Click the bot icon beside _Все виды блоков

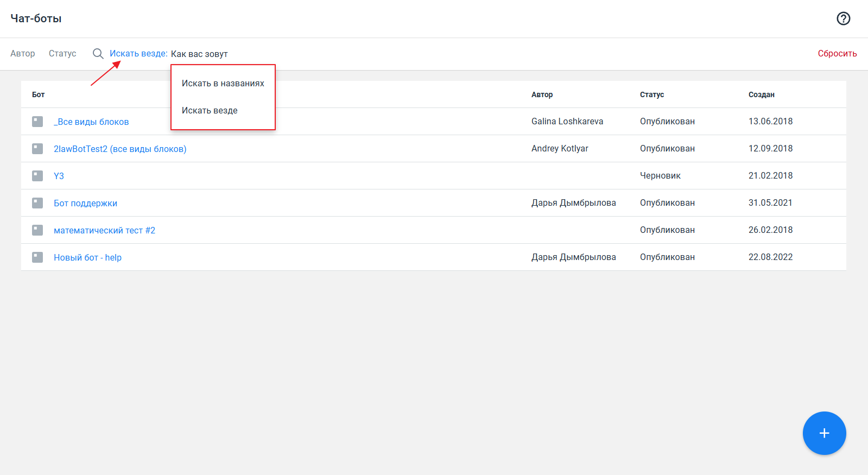click(x=37, y=122)
